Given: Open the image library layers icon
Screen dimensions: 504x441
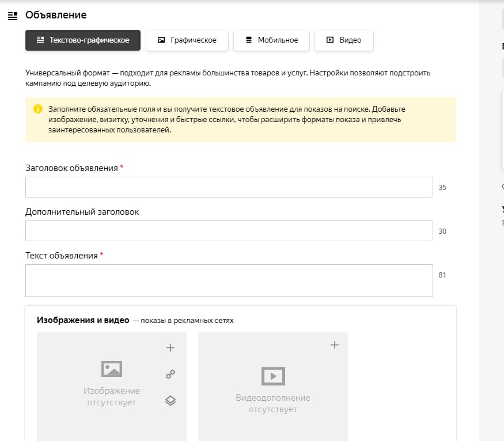Looking at the screenshot, I should pyautogui.click(x=170, y=401).
